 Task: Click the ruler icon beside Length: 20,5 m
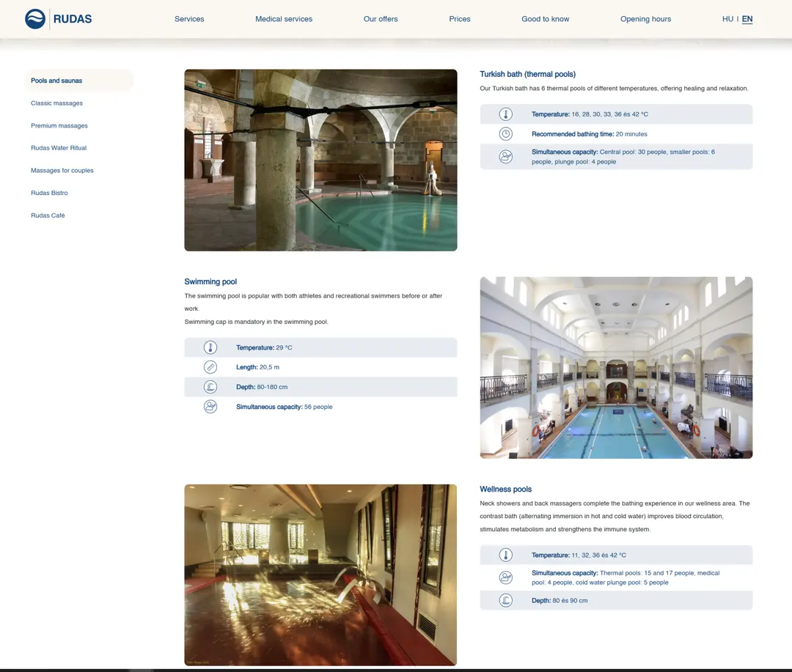210,367
